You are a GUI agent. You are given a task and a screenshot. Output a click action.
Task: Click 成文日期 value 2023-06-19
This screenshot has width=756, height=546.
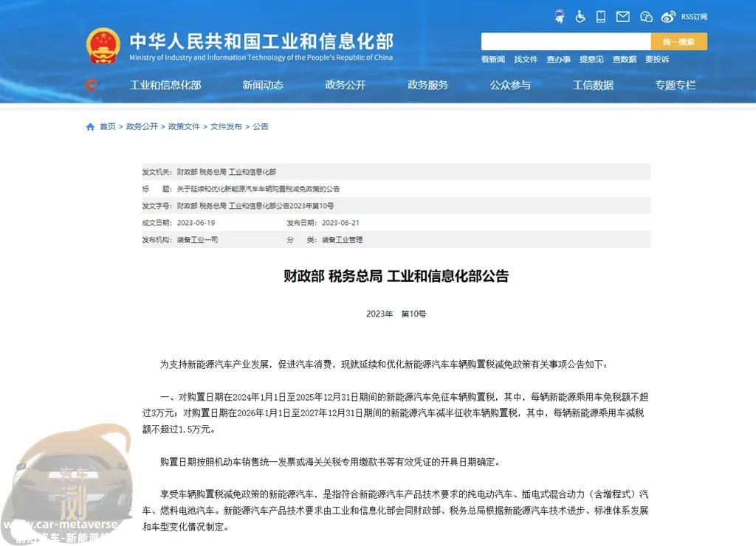[x=196, y=223]
